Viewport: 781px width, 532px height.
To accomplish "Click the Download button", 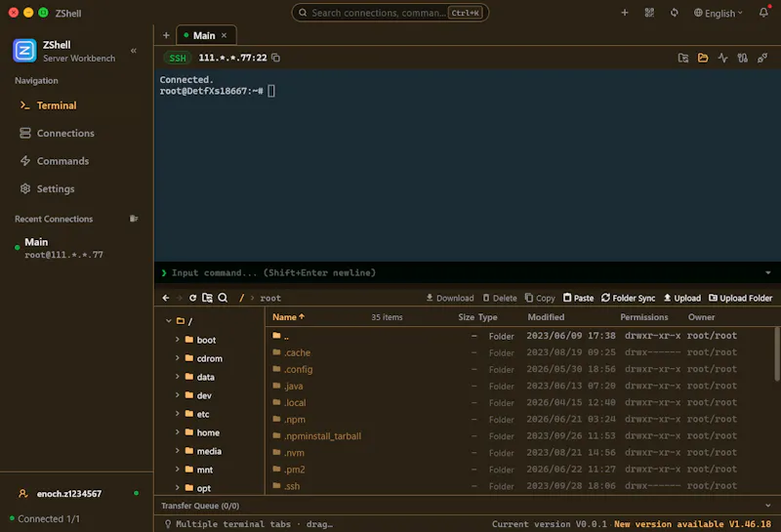I will coord(450,298).
